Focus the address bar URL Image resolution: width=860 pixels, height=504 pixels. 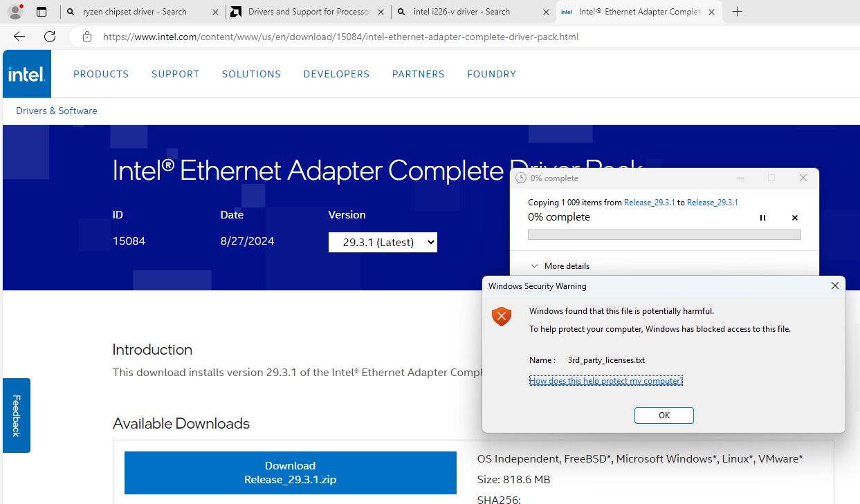[340, 37]
